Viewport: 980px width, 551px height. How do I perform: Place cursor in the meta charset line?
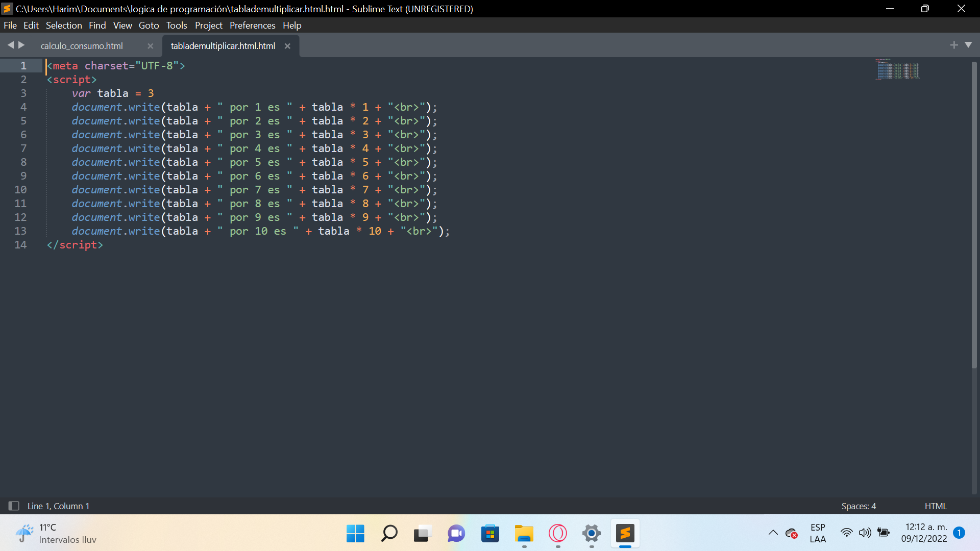tap(116, 66)
